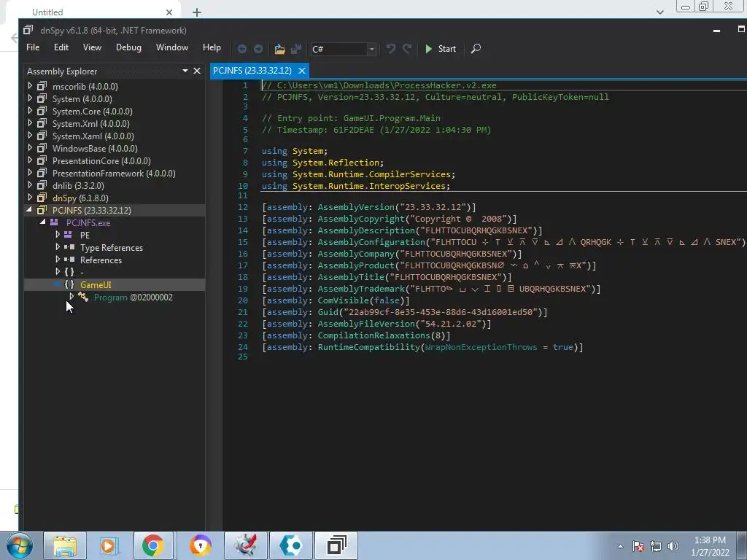The image size is (747, 560).
Task: Open File Explorer from taskbar
Action: pos(65,545)
